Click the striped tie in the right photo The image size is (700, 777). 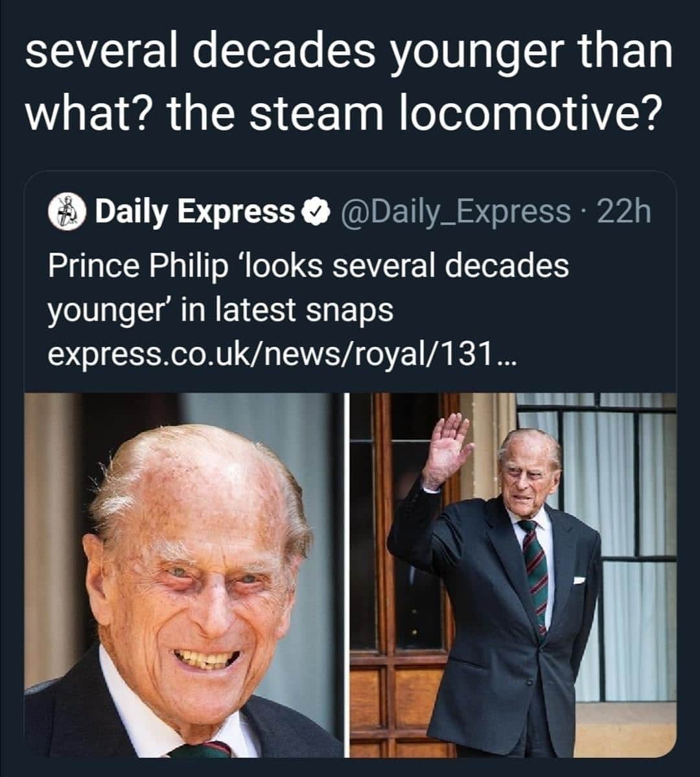[535, 570]
